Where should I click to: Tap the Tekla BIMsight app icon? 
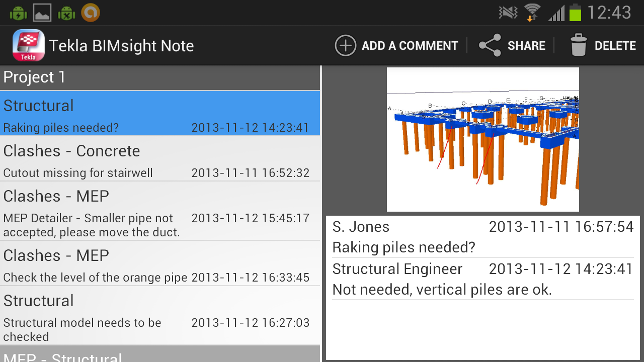click(x=28, y=45)
